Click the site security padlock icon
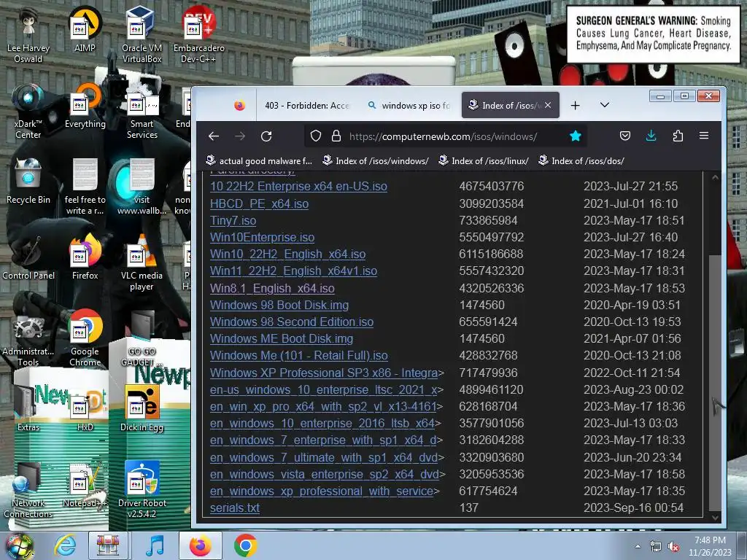Viewport: 747px width, 560px height. 336,136
